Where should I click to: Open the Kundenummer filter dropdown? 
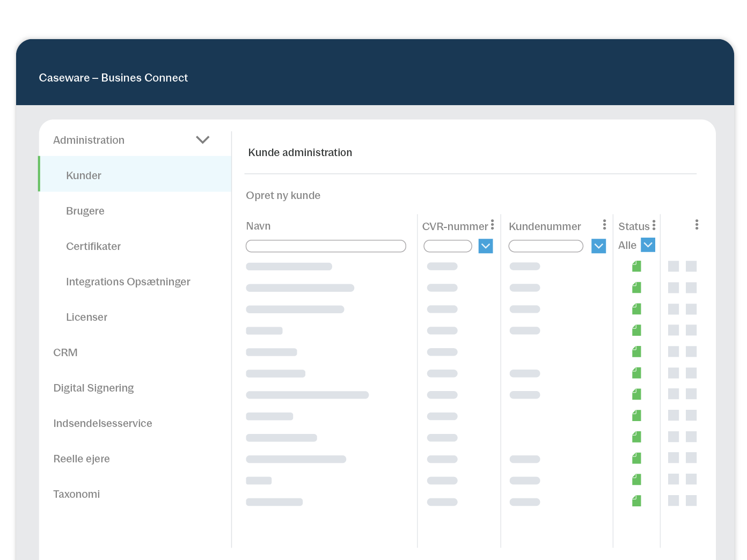click(x=598, y=246)
